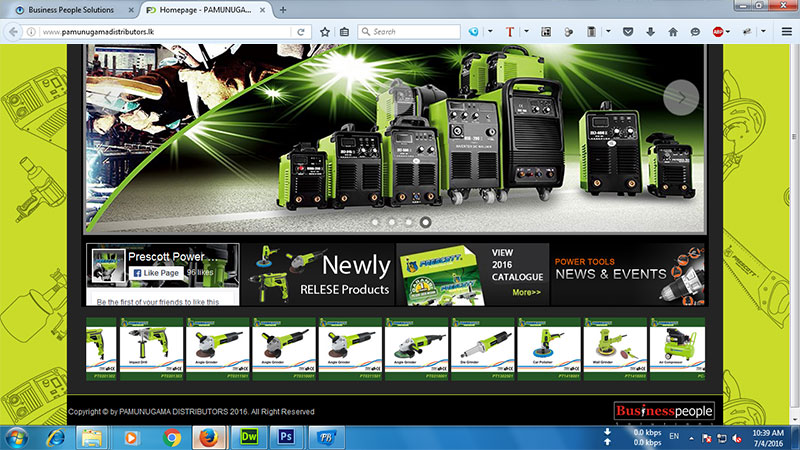Click Facebook Like Page button
The image size is (800, 450).
pos(156,273)
